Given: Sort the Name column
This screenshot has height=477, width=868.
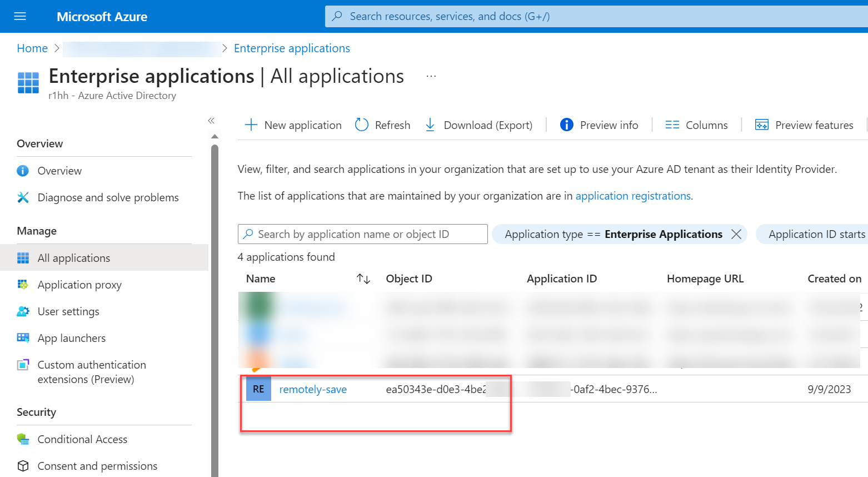Looking at the screenshot, I should [x=363, y=278].
